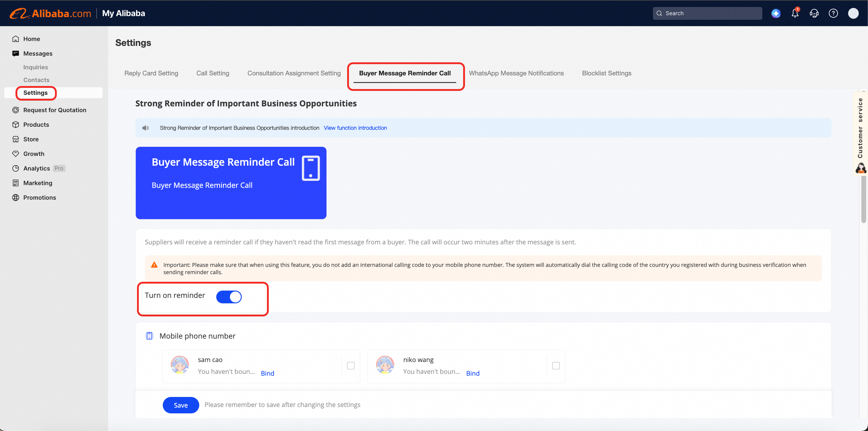Click the phone icon on blue banner

311,168
